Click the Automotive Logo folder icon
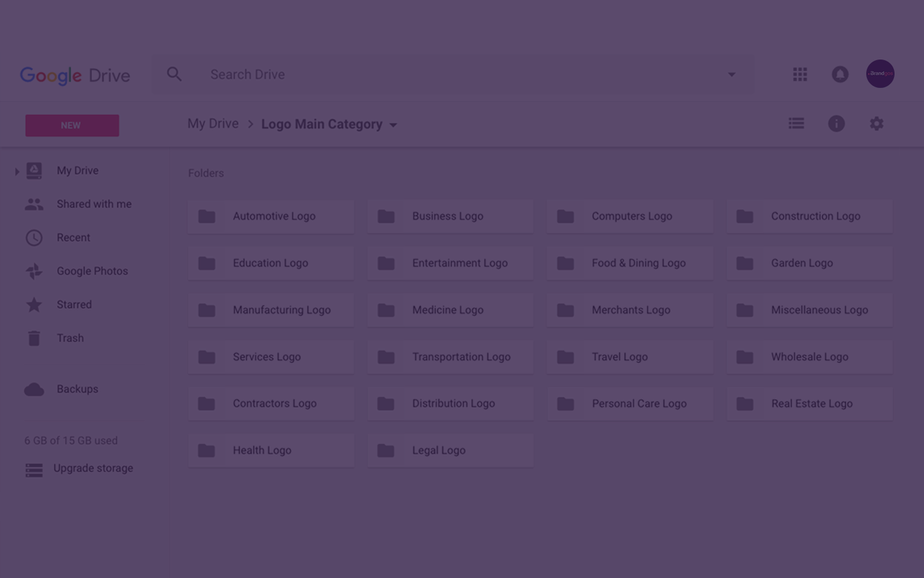The height and width of the screenshot is (578, 924). [206, 217]
